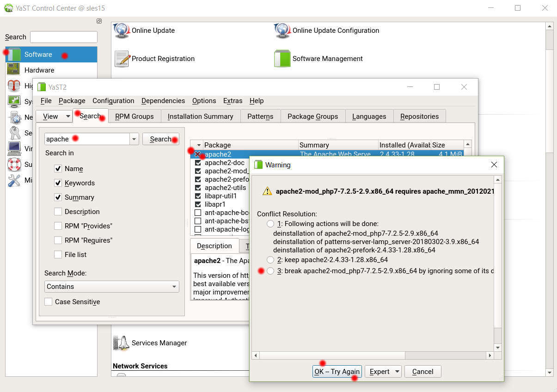Screen dimensions: 557x392
Task: Click the YaST2 window title icon
Action: click(x=42, y=87)
